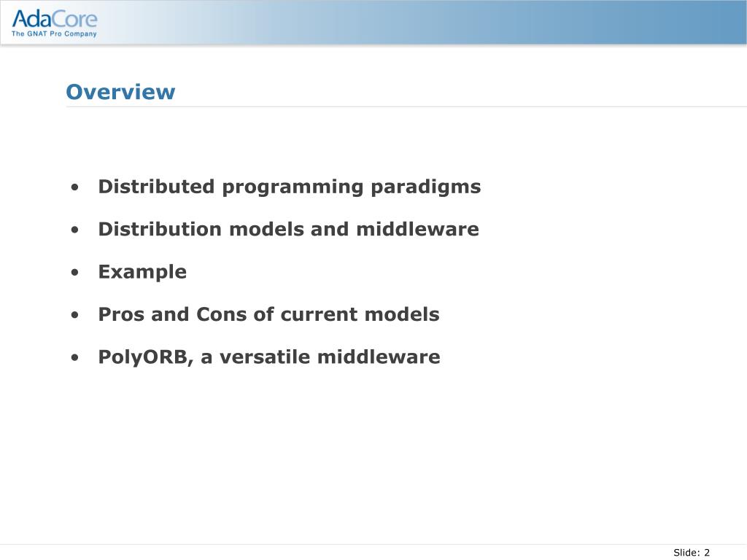This screenshot has width=747, height=560.
Task: Click the footer separator line above slide number
Action: pyautogui.click(x=373, y=544)
